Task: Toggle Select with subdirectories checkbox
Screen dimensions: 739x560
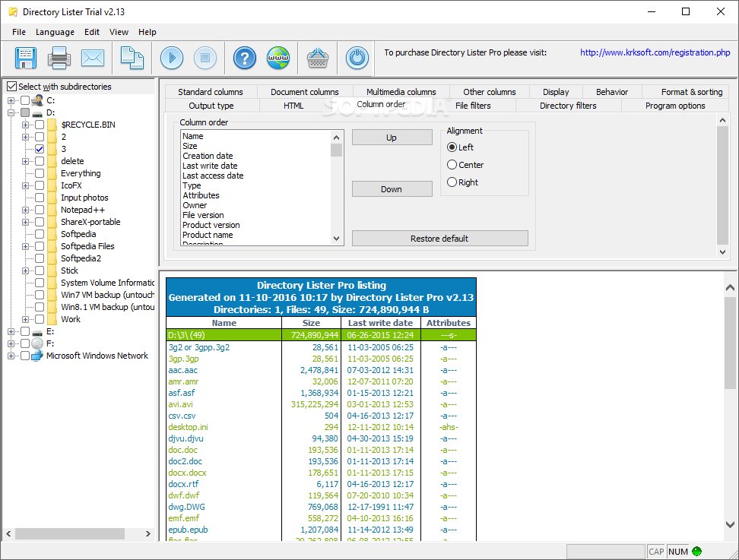Action: 11,87
